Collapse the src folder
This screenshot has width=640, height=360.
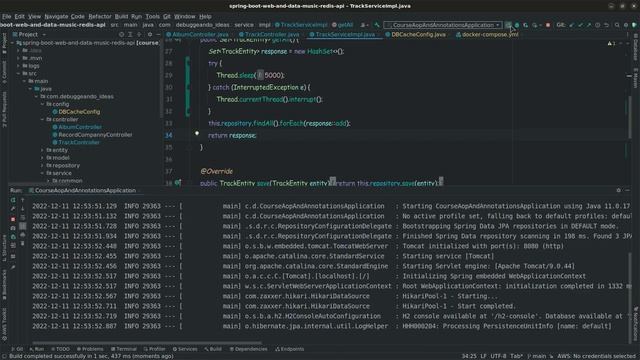pyautogui.click(x=19, y=73)
